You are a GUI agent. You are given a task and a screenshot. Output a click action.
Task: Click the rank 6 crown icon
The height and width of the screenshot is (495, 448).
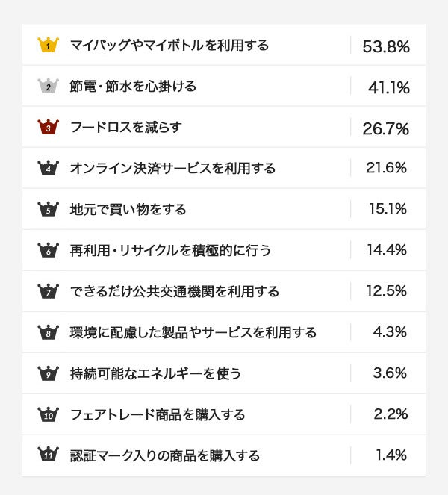tap(48, 250)
